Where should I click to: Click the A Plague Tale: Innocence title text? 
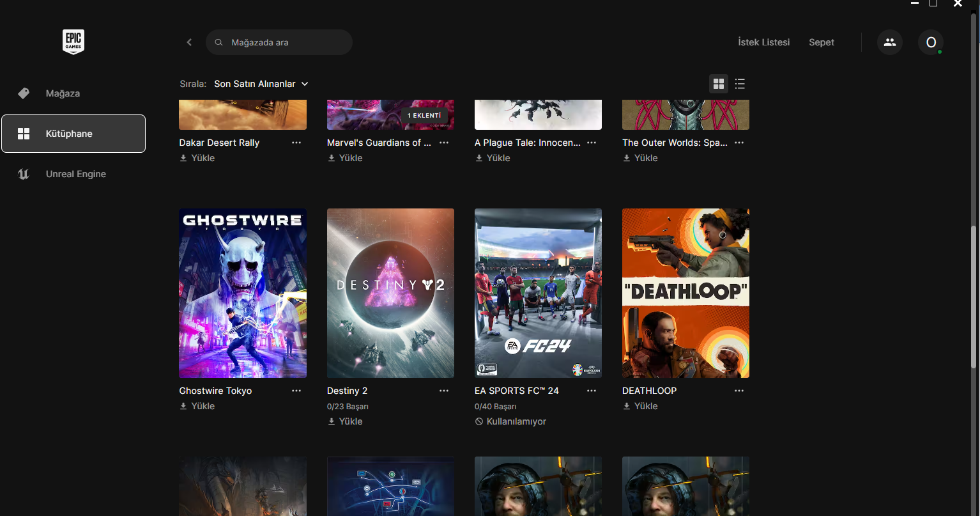(x=528, y=143)
